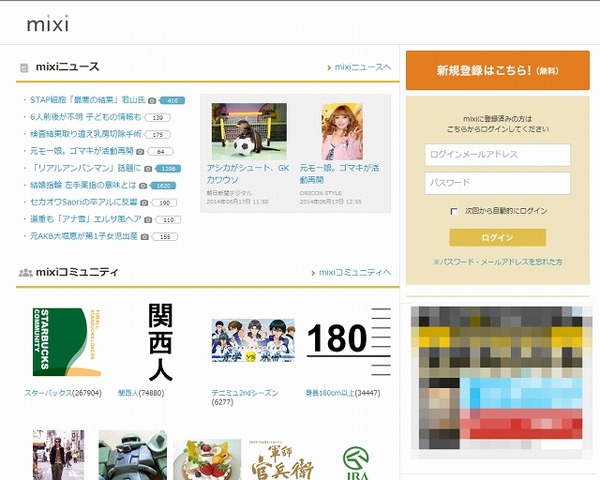Focus the ログインメールアドレス input field
The image size is (600, 480).
[x=497, y=155]
